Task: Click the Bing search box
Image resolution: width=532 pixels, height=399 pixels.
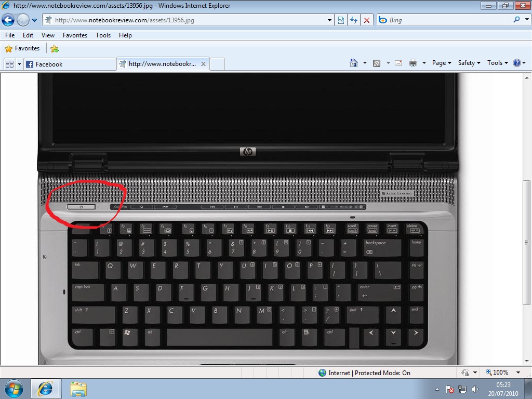Action: point(445,20)
